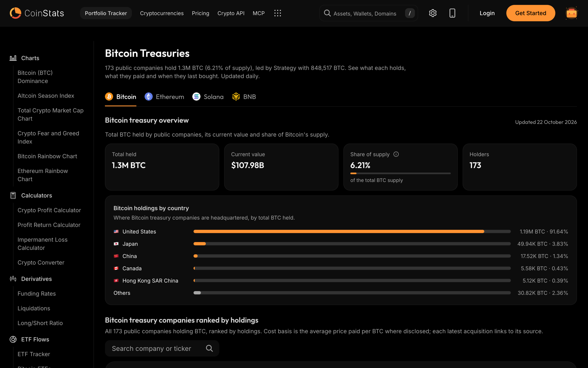This screenshot has width=588, height=368.
Task: Open Profit Return Calculator
Action: pos(49,225)
